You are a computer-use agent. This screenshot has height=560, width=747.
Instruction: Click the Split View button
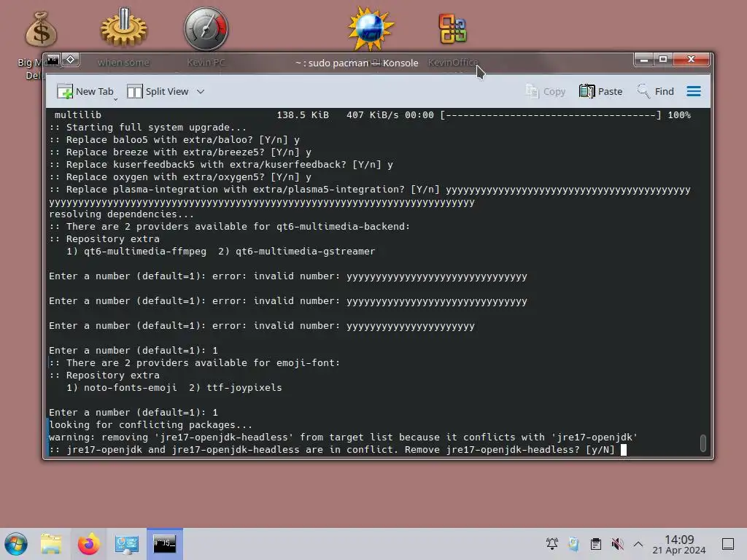158,91
